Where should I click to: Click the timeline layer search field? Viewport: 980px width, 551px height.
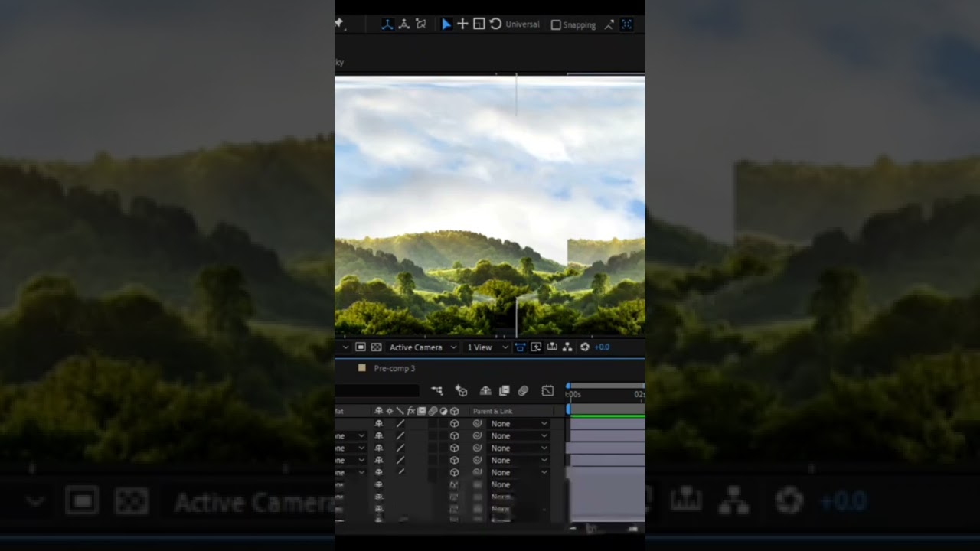pyautogui.click(x=377, y=391)
